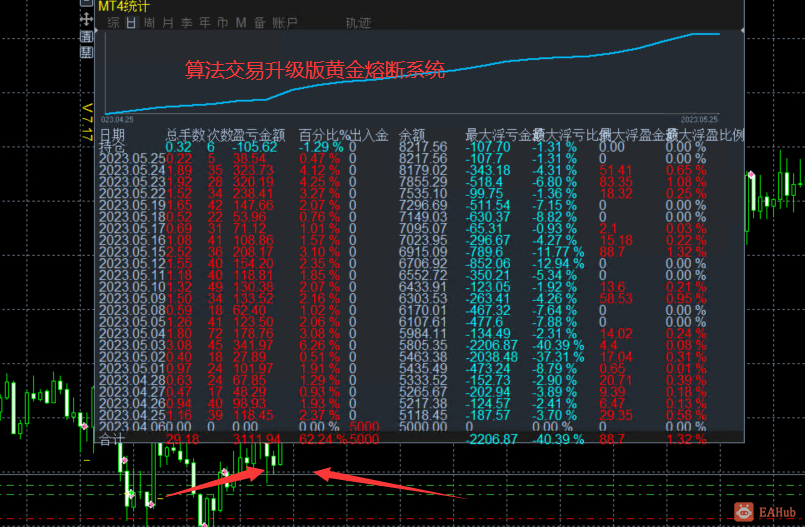
Task: Switch to the 周 weekly tab
Action: pyautogui.click(x=149, y=23)
